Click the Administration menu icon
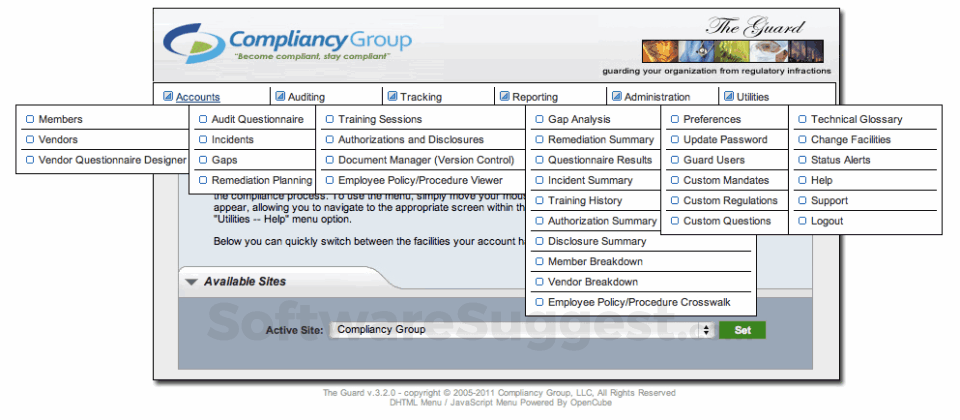Viewport: 960px width, 420px height. click(x=617, y=96)
